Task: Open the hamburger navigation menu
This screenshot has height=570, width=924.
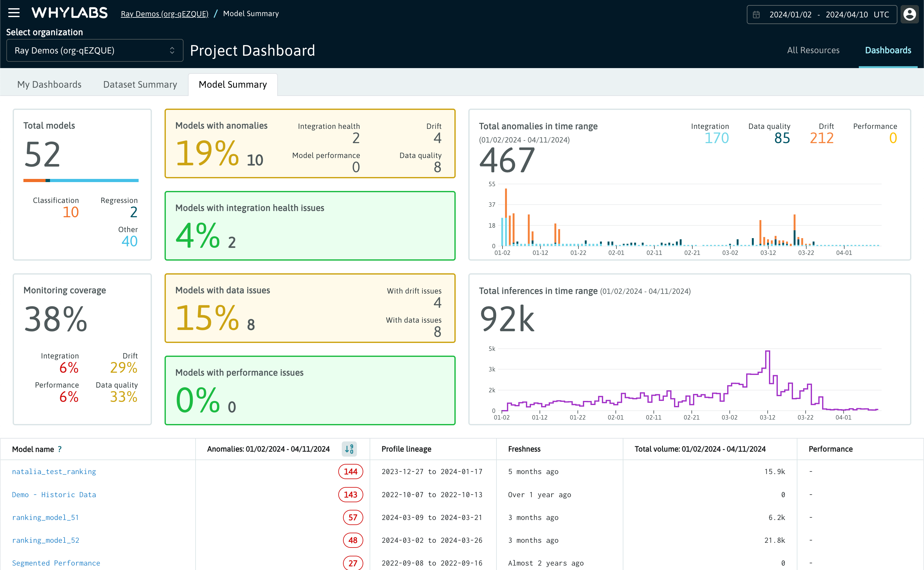Action: pos(14,13)
